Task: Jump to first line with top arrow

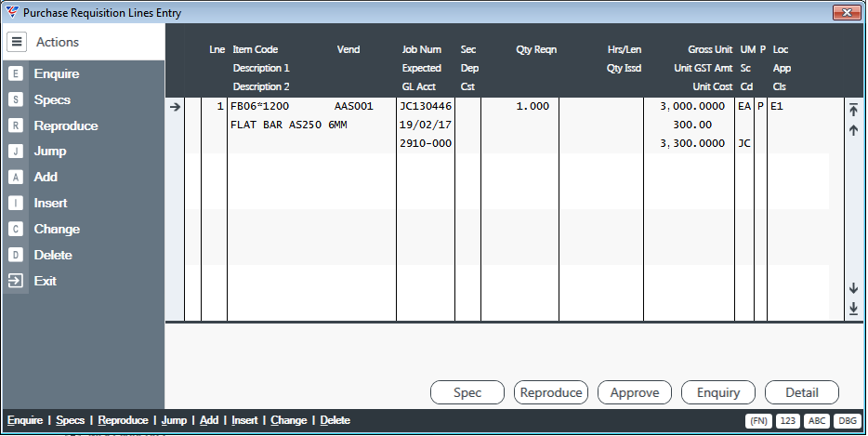Action: 853,109
